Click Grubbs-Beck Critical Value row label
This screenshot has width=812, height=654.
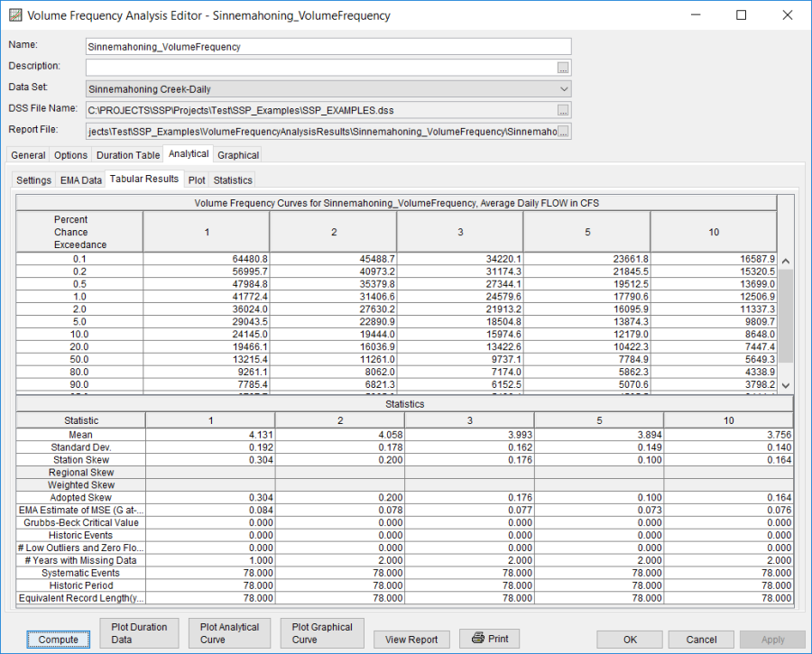81,522
